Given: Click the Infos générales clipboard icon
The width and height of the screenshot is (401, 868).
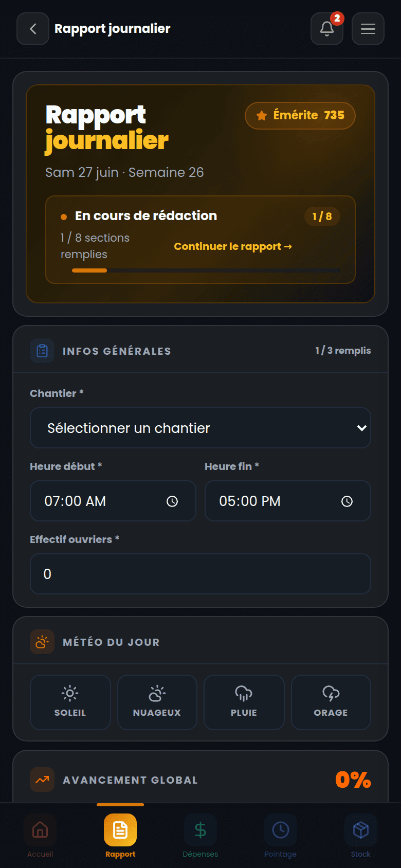Looking at the screenshot, I should coord(42,351).
